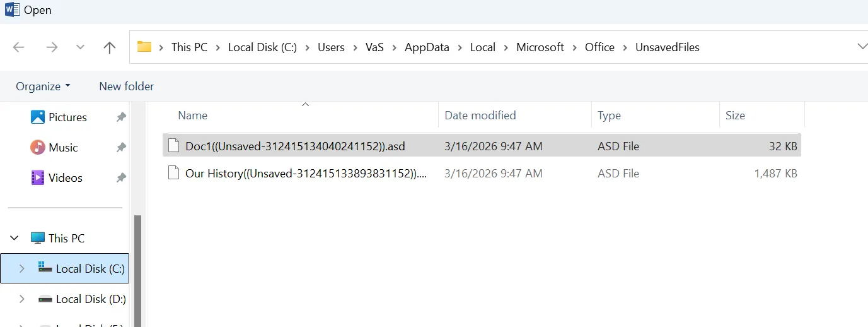The image size is (868, 327).
Task: Open Pictures in the navigation pane
Action: coord(67,117)
